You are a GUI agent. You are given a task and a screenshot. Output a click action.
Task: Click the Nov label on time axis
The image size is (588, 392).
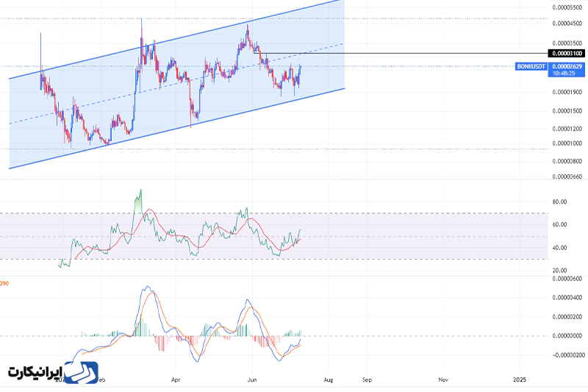point(443,380)
